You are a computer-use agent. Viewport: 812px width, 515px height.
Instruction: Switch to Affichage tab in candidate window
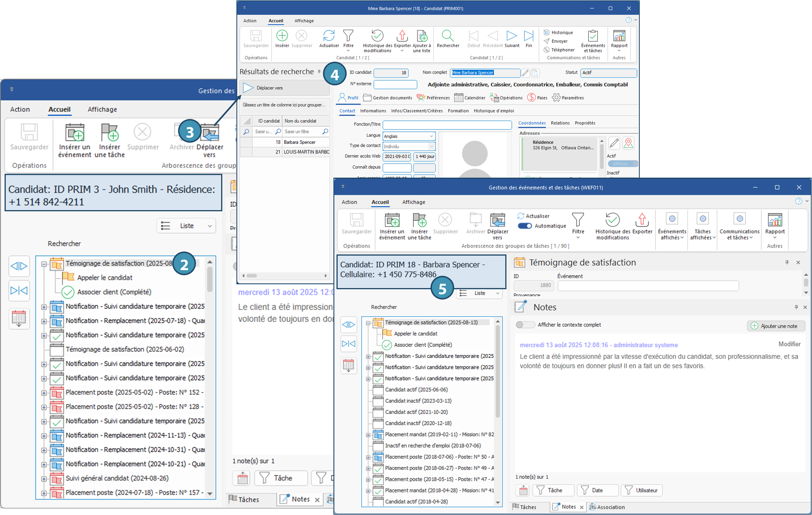[304, 21]
